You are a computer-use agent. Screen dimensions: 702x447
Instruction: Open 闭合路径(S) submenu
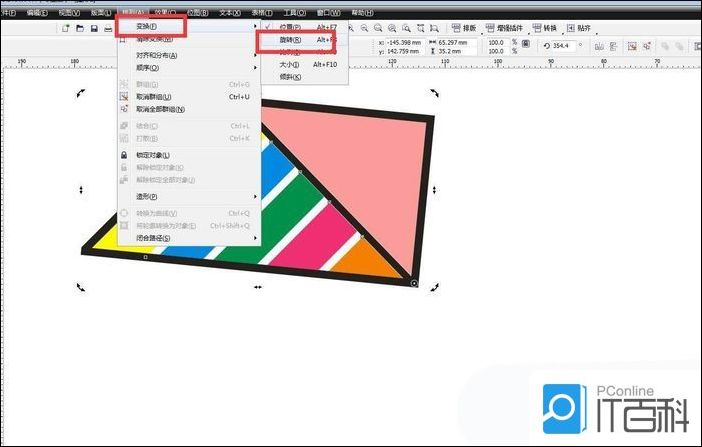pyautogui.click(x=188, y=238)
